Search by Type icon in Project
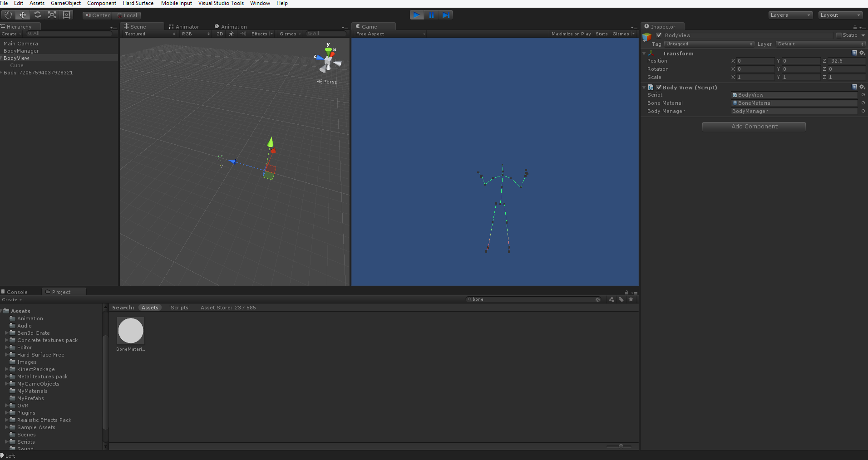 (x=612, y=299)
